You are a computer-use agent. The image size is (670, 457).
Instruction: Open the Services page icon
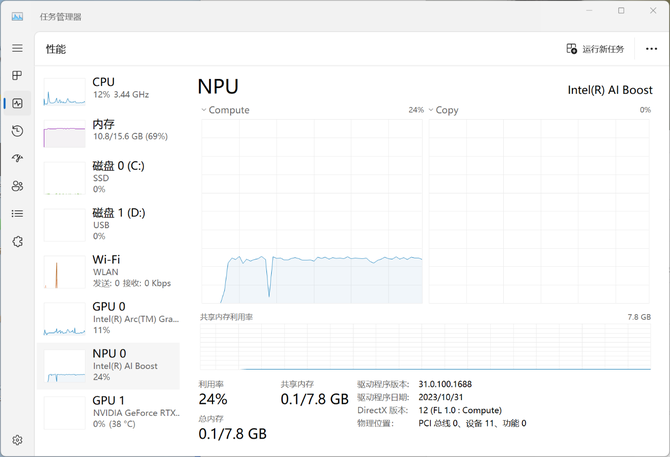pos(17,241)
